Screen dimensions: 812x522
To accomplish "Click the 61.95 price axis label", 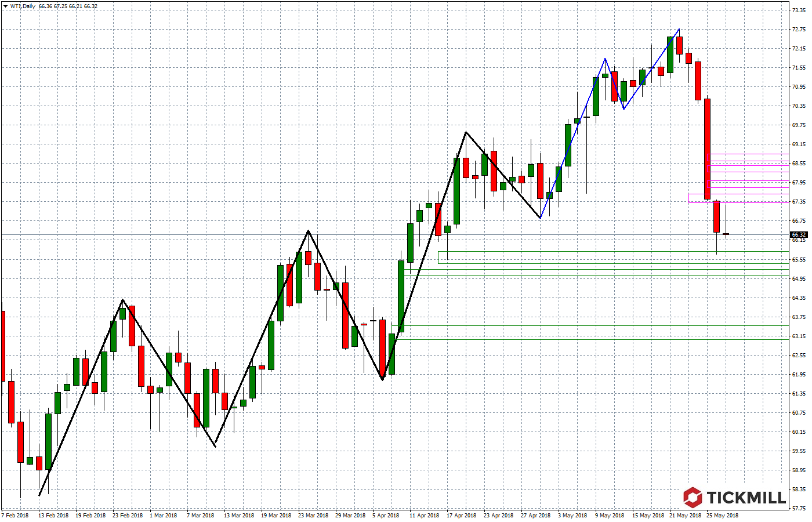I will coord(799,375).
